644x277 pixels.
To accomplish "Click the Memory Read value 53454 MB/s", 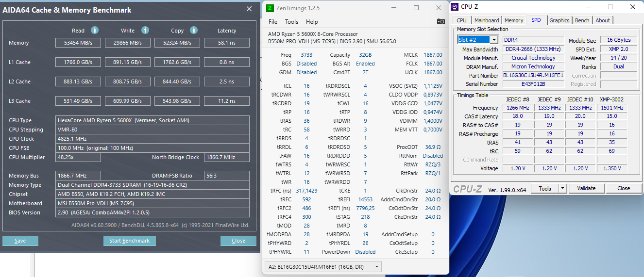I will pos(78,43).
